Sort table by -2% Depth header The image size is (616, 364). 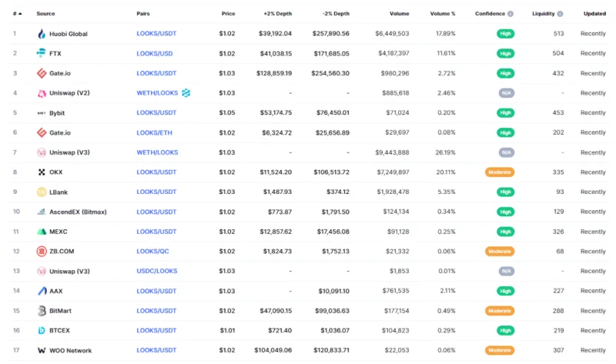pyautogui.click(x=336, y=14)
